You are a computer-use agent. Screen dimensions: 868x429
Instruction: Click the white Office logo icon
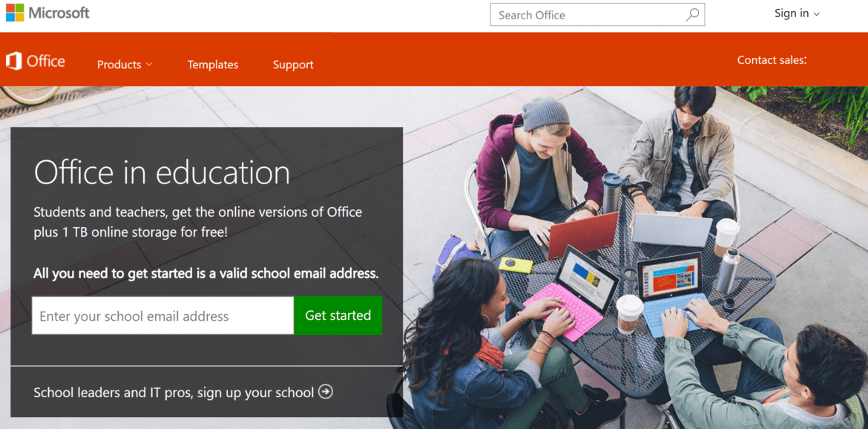coord(13,61)
